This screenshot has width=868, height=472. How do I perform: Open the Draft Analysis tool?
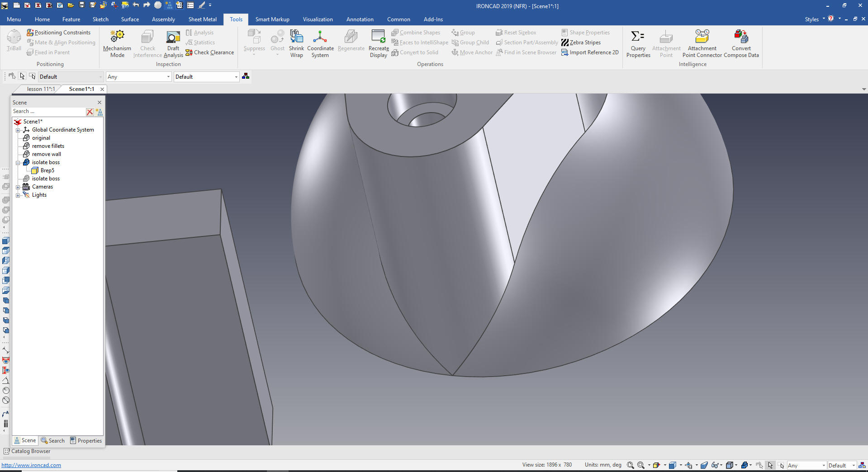173,37
